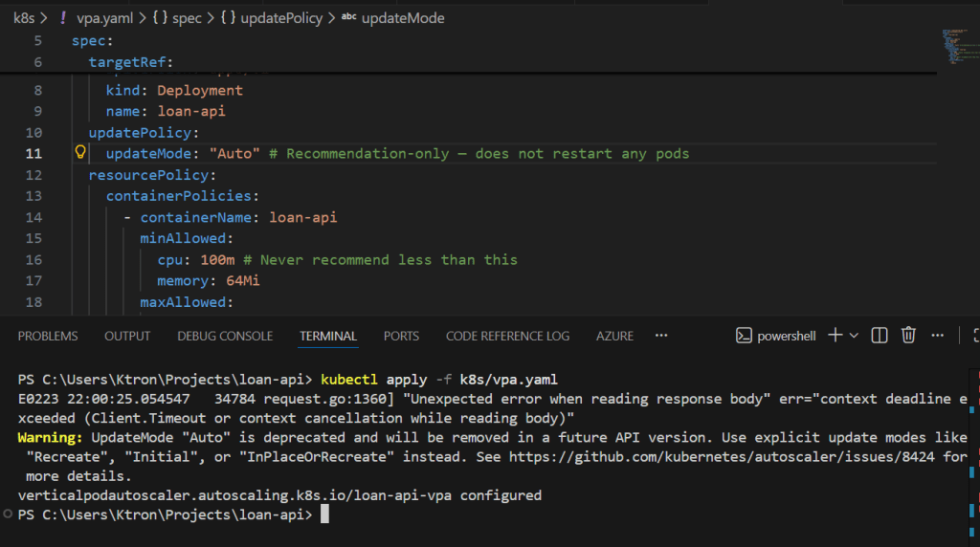Kill the terminal with the trash icon

pyautogui.click(x=908, y=336)
